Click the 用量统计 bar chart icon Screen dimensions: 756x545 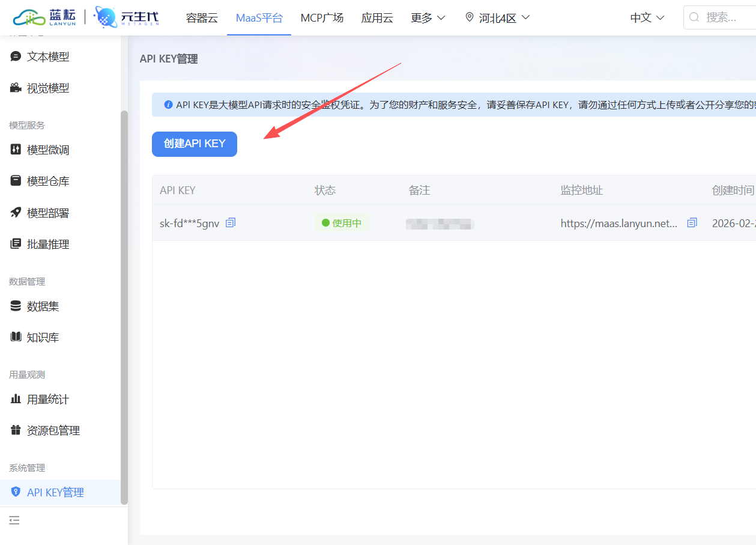(16, 399)
